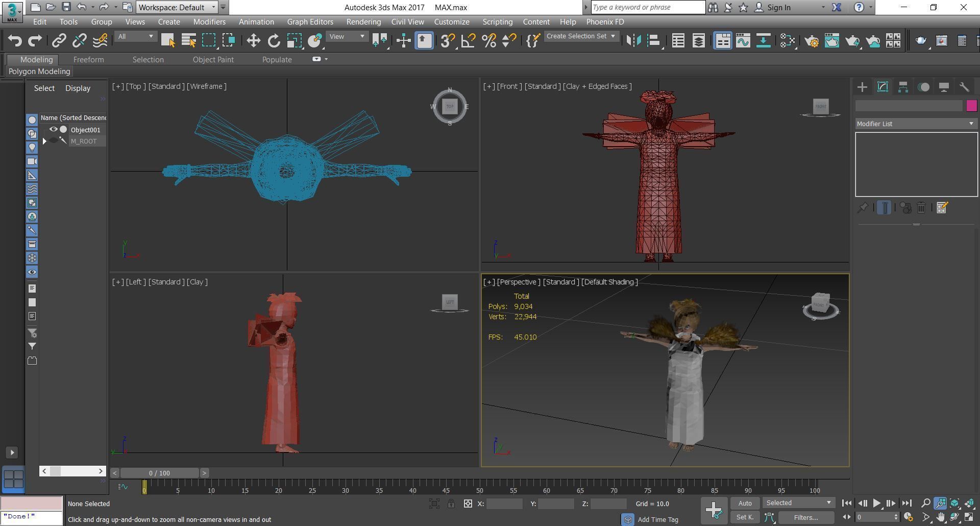Click Configure Modifier Sets icon
The height and width of the screenshot is (526, 980).
point(942,208)
